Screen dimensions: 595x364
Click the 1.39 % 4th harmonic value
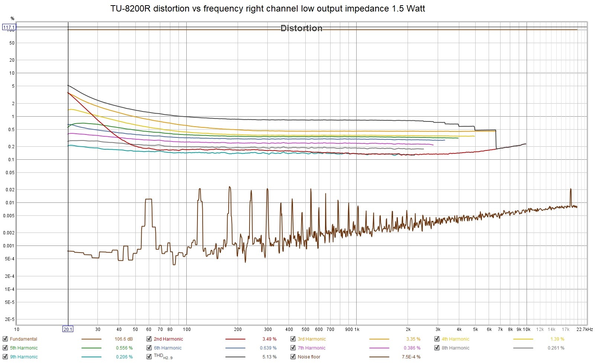[x=557, y=339]
